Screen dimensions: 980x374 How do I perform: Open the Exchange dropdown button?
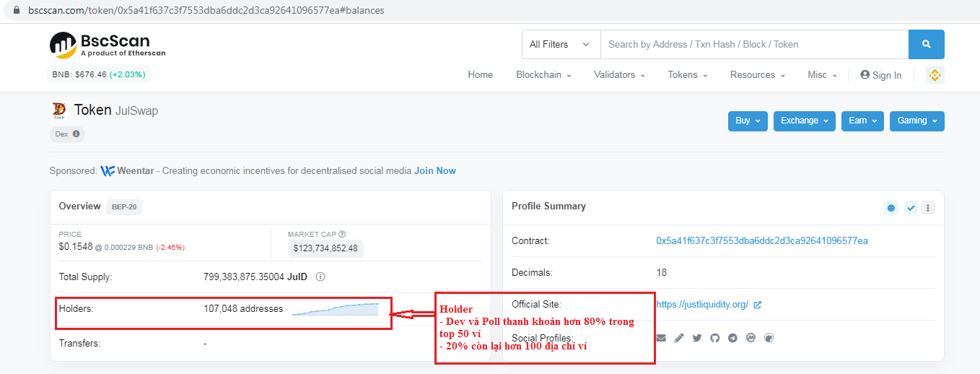pyautogui.click(x=804, y=121)
